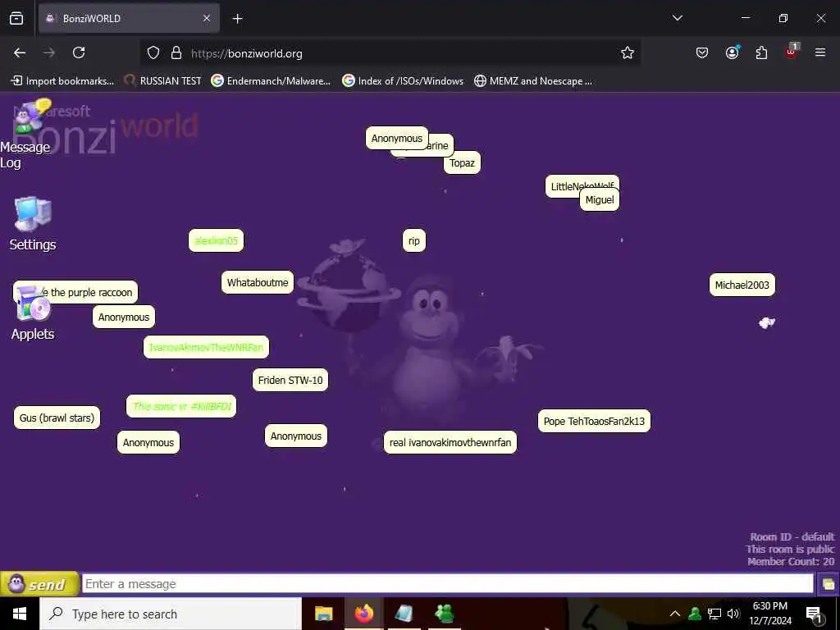Open the volume speaker icon

click(x=733, y=614)
